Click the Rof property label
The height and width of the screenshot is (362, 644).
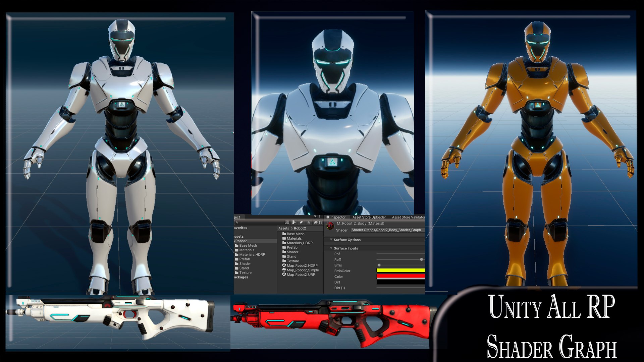tap(337, 254)
